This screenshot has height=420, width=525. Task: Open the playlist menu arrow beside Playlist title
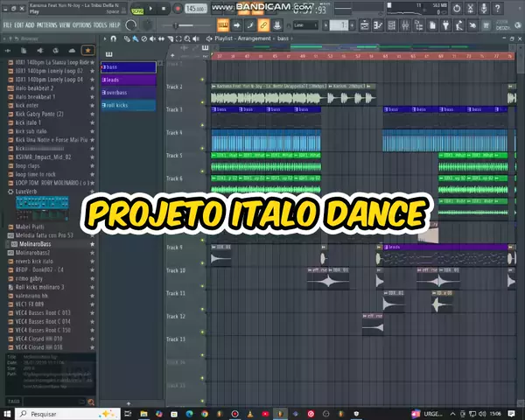point(209,39)
